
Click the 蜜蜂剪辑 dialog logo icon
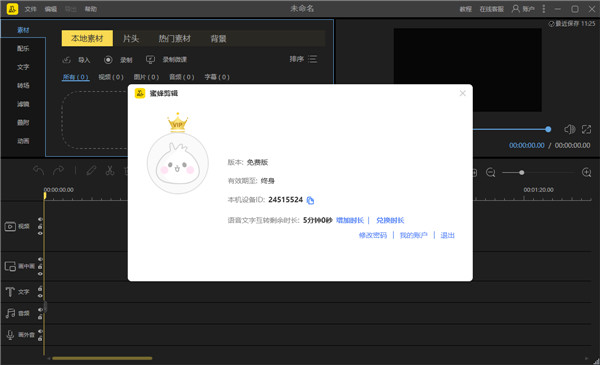140,93
